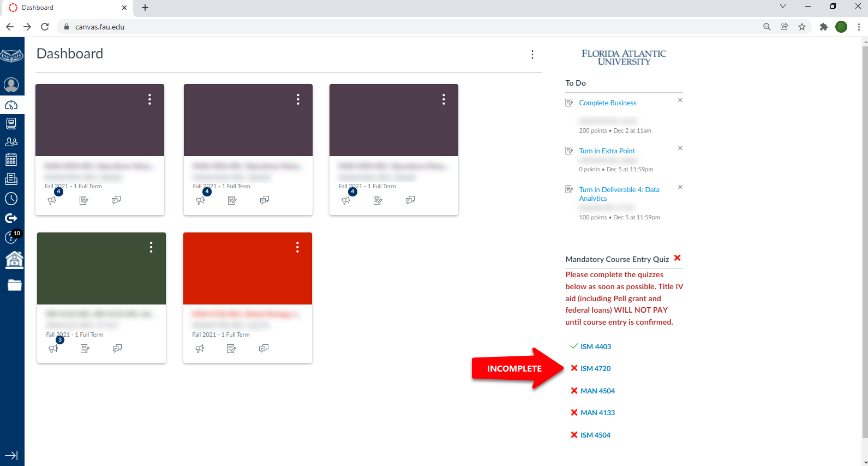Open Courses from the sidebar

coord(11,123)
